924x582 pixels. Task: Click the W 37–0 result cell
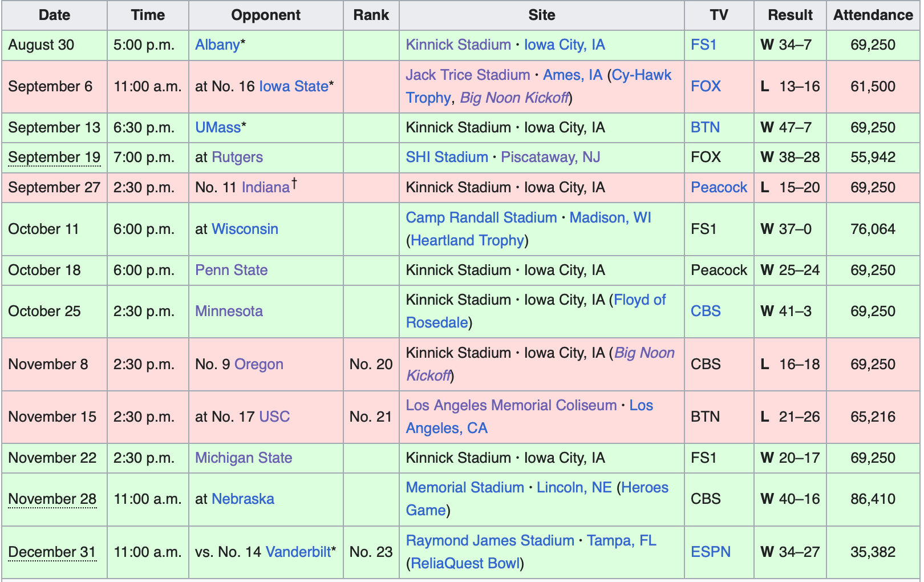click(x=790, y=229)
